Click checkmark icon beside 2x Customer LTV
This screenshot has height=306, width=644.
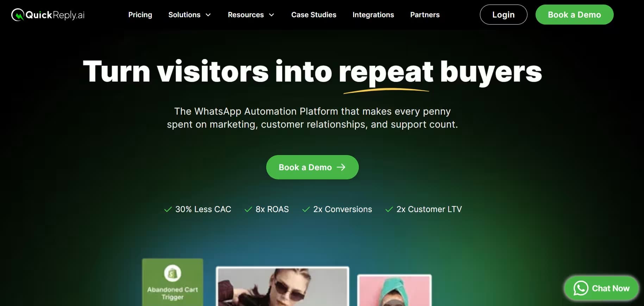tap(389, 209)
